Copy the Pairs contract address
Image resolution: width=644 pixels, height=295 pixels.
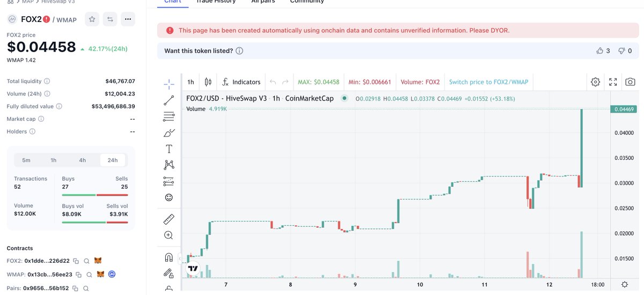coord(76,287)
